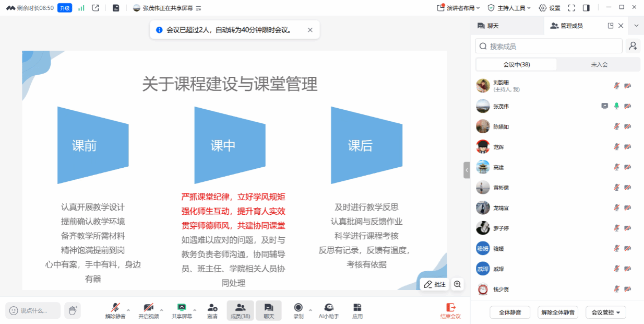644x324 pixels.
Task: Open the AI小助手 assistant
Action: click(329, 310)
